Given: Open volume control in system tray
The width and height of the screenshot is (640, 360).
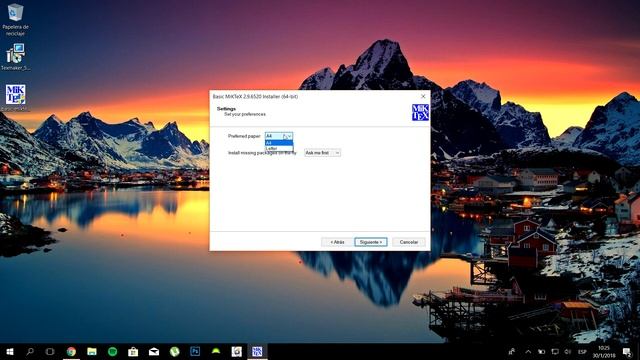Looking at the screenshot, I should pyautogui.click(x=568, y=351).
